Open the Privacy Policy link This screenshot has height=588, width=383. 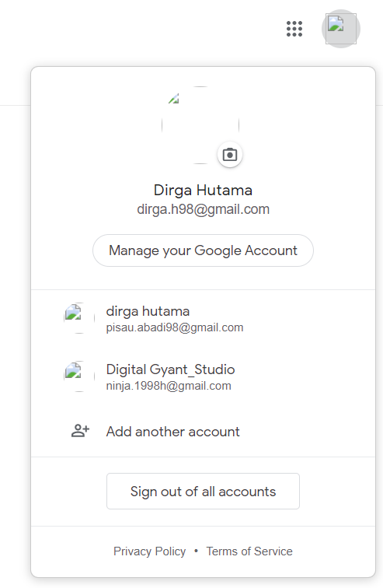[149, 551]
